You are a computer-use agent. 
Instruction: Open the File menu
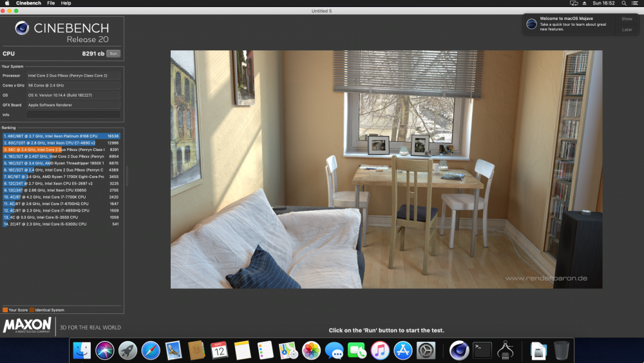pos(51,3)
